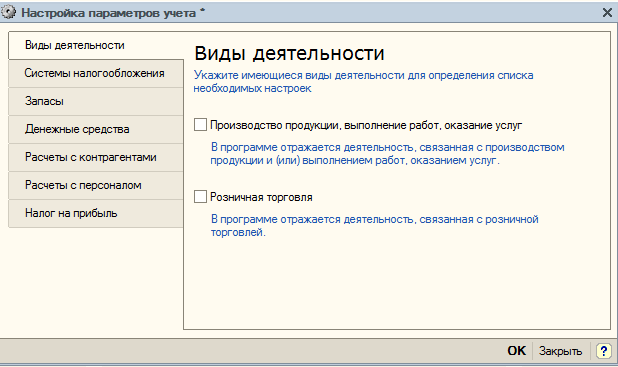Close the dialog with the X icon

[607, 13]
